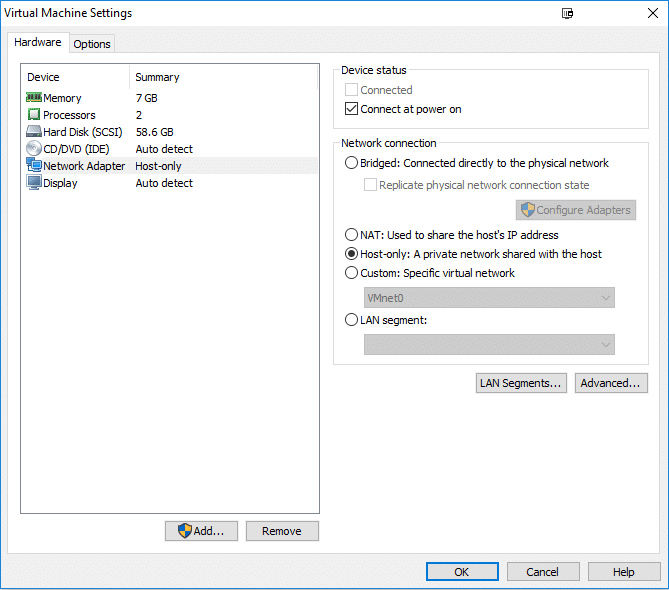Choose NAT network connection radio button
Image resolution: width=669 pixels, height=590 pixels.
coord(351,235)
